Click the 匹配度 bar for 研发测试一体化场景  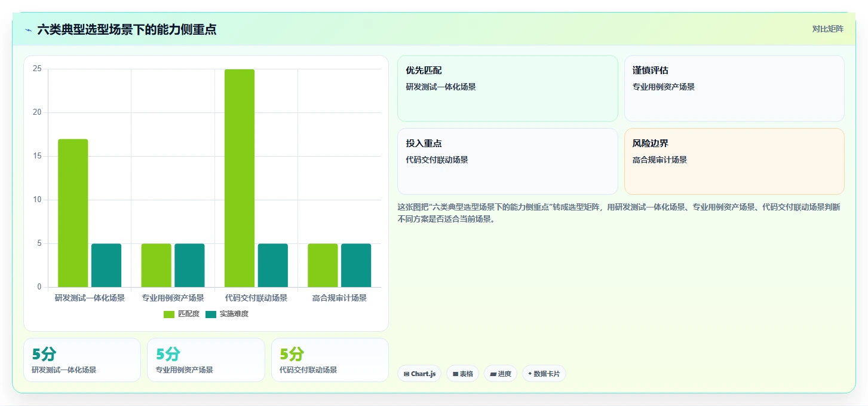pos(73,213)
